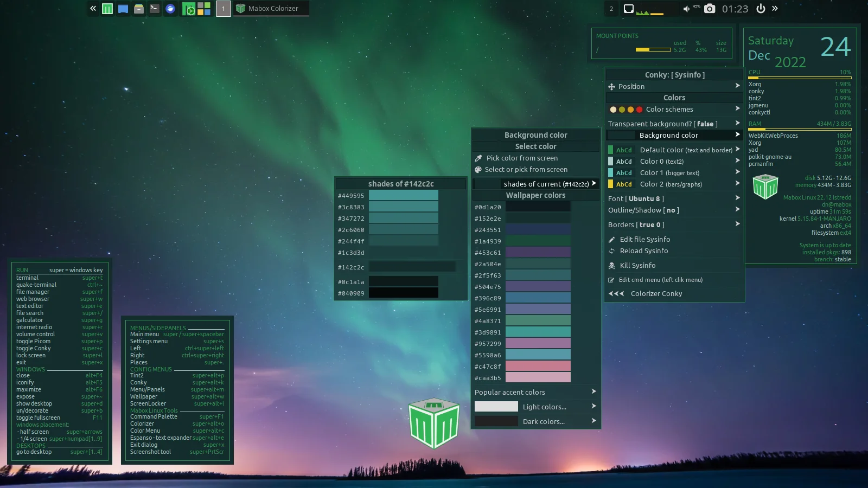Expand Color 2 (bars/graphs) submenu arrow

click(737, 184)
